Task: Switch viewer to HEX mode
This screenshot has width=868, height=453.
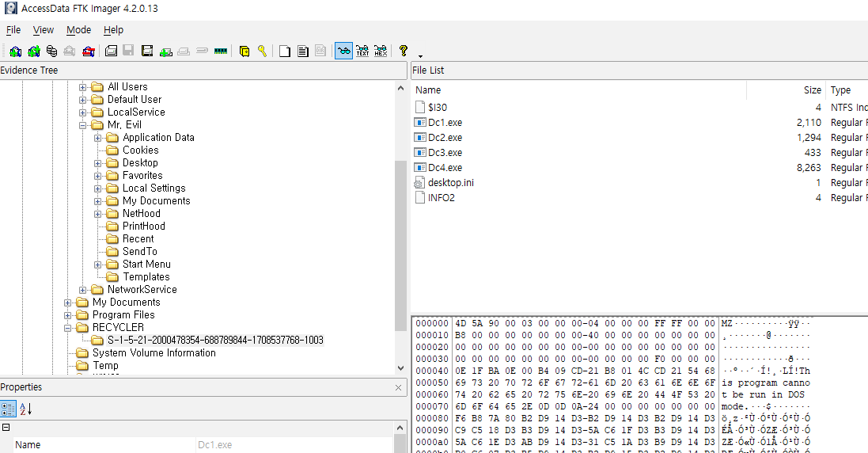Action: click(x=381, y=51)
